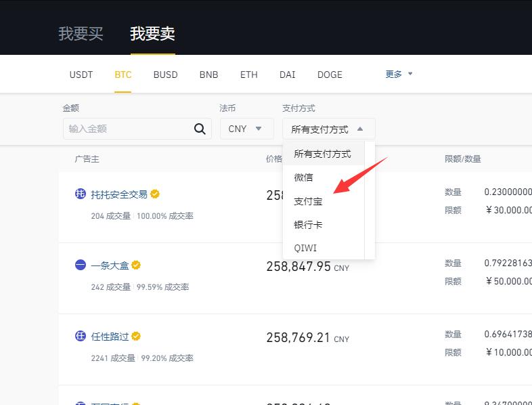Open advertiser 托托安全交易 profile link
Viewport: 532px width, 405px height.
coord(119,194)
